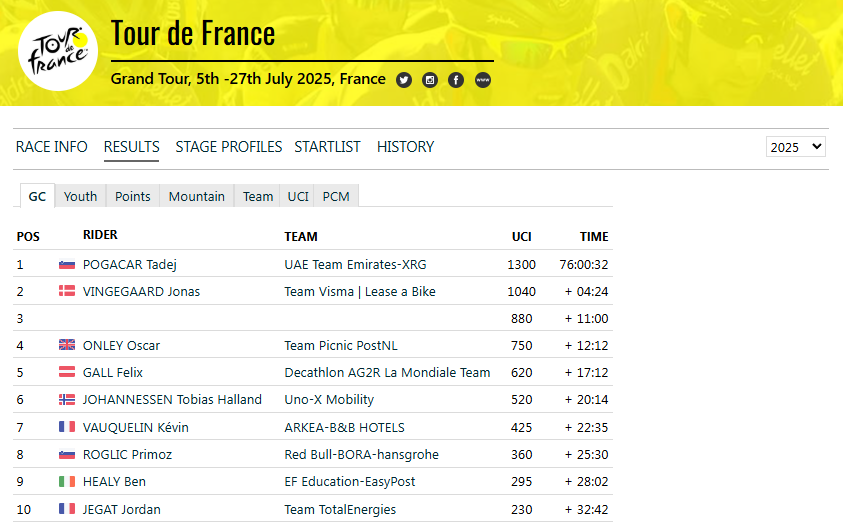Click the UCI column header
This screenshot has height=527, width=843.
pos(521,237)
